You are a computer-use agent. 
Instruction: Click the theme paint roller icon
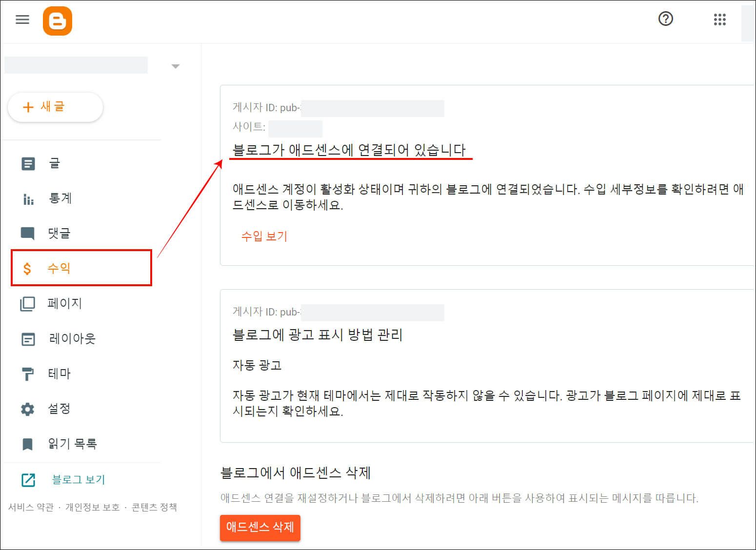[28, 374]
